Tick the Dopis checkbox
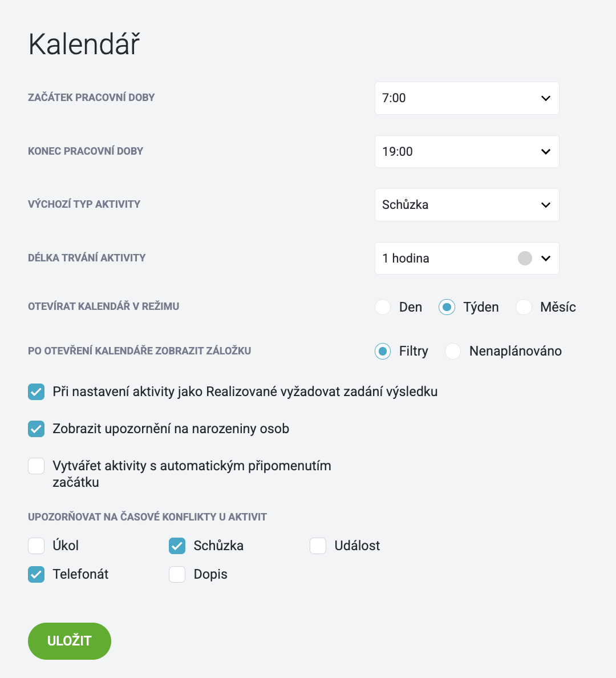 pyautogui.click(x=177, y=574)
